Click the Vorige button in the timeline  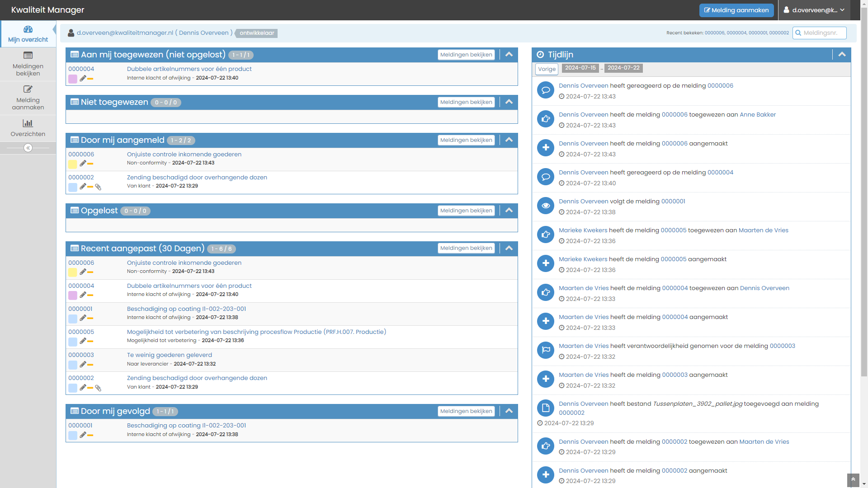pos(547,69)
